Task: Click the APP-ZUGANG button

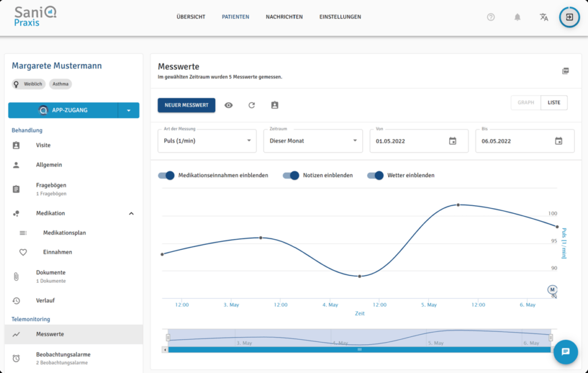Action: coord(63,110)
